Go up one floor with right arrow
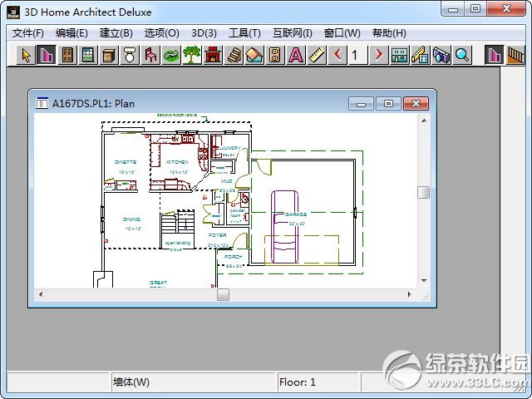This screenshot has height=399, width=532. pyautogui.click(x=379, y=55)
